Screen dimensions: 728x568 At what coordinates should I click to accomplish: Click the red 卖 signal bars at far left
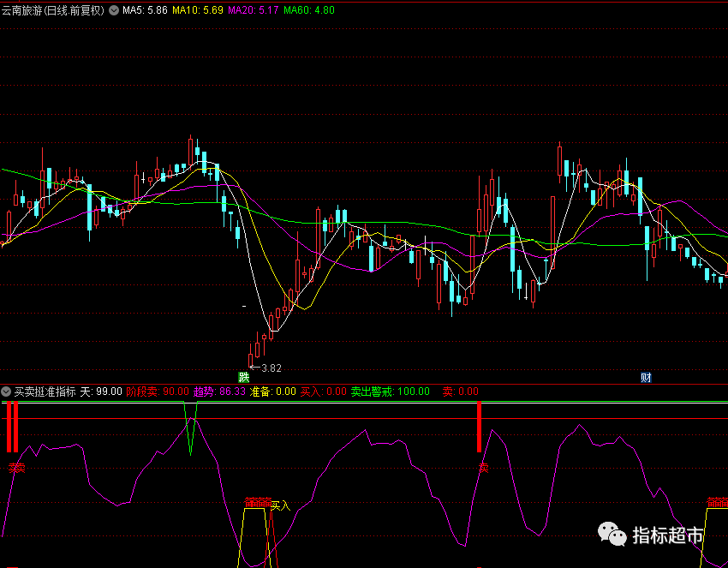pos(12,427)
